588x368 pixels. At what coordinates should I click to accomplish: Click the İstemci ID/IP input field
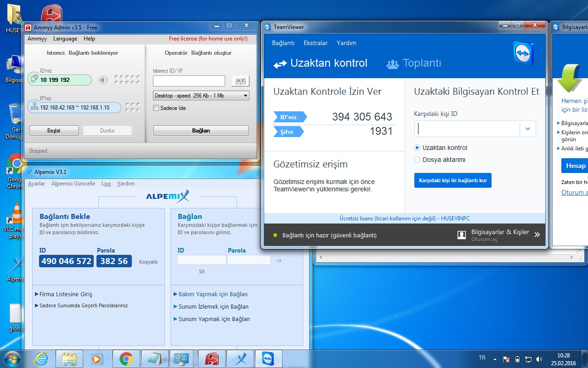point(189,81)
